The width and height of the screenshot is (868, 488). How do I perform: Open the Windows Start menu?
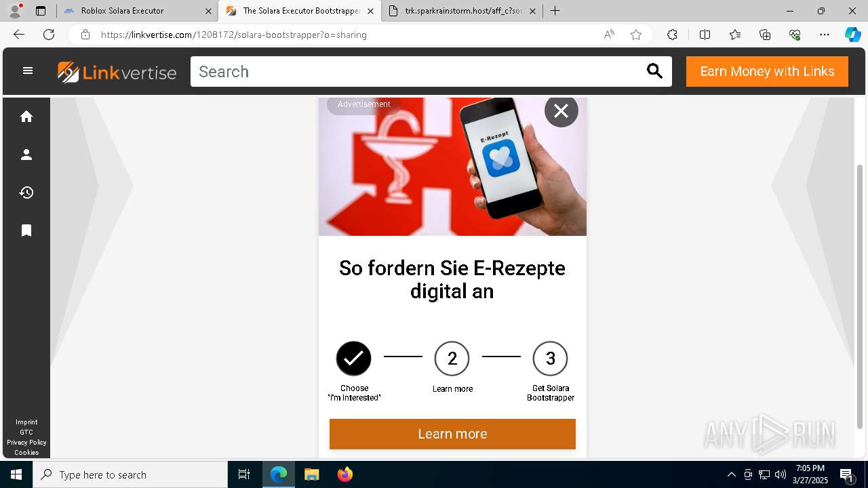tap(16, 474)
